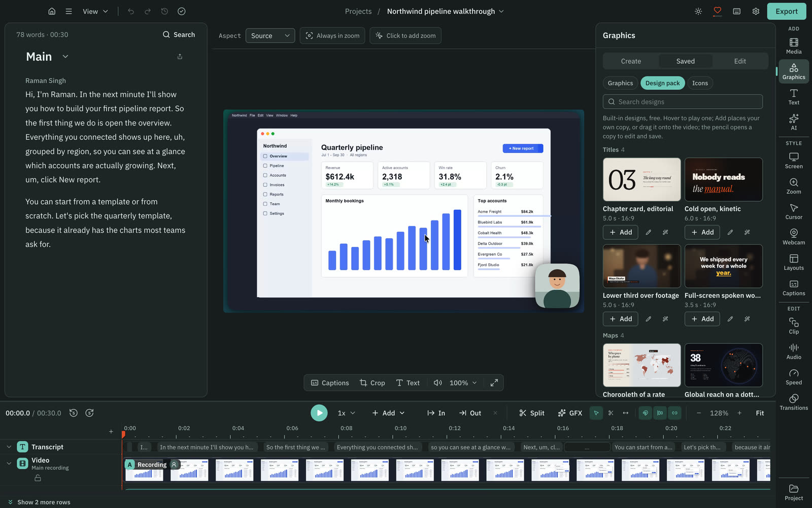Viewport: 812px width, 508px height.
Task: Add the Chapter card, editorial design
Action: pyautogui.click(x=621, y=232)
